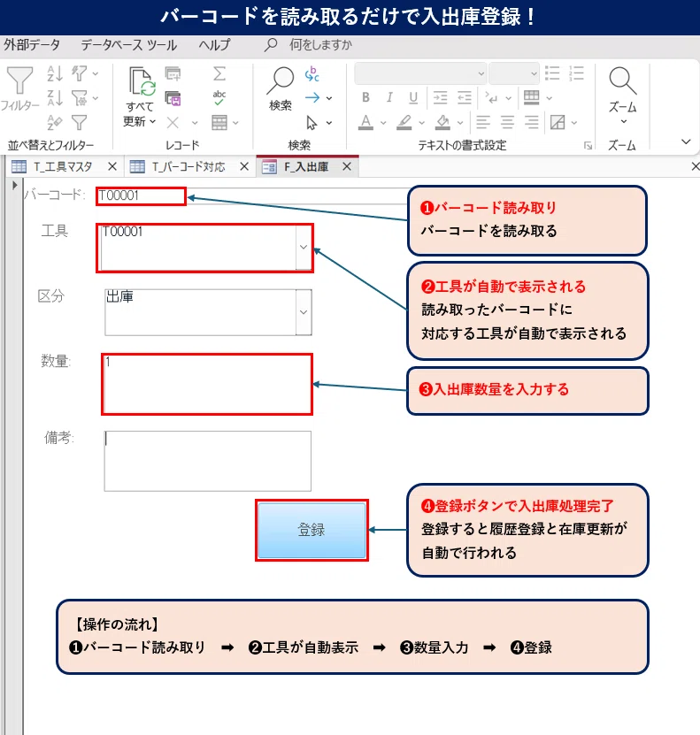This screenshot has width=700, height=735.
Task: Toggle Bold formatting
Action: tap(365, 97)
